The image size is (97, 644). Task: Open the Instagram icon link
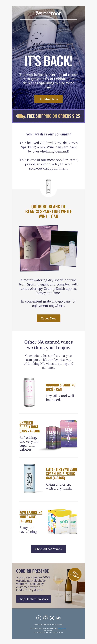(x=45, y=618)
